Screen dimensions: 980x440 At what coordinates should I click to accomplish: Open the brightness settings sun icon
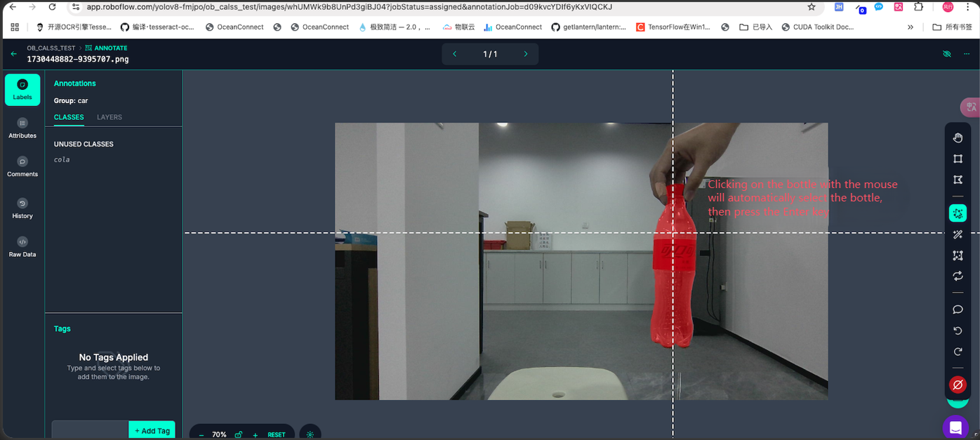tap(310, 434)
